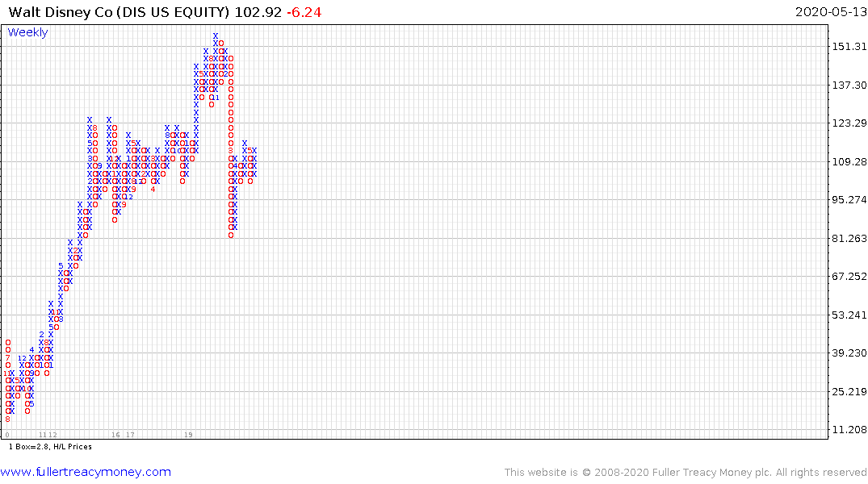Click the lowest O of March 2020 decline column

point(231,235)
